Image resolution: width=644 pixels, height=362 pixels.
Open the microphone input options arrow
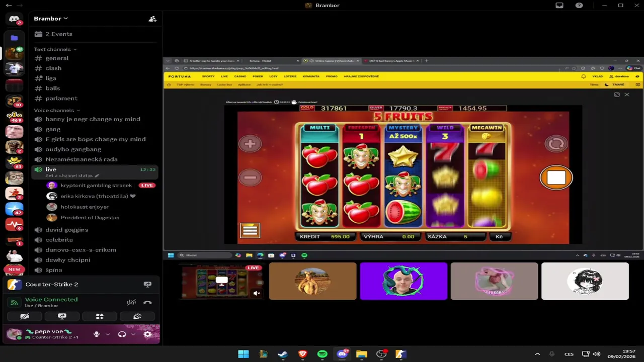[x=108, y=334]
